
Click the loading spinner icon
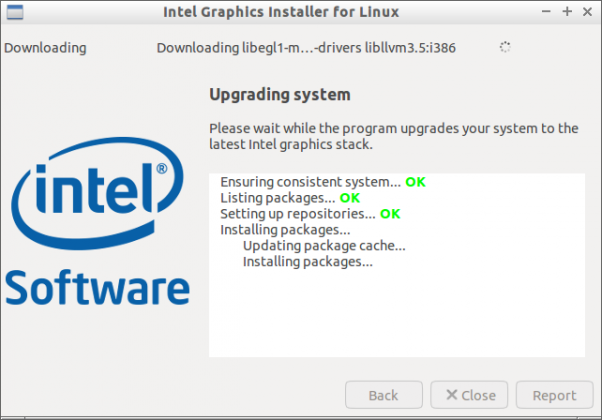pos(505,47)
